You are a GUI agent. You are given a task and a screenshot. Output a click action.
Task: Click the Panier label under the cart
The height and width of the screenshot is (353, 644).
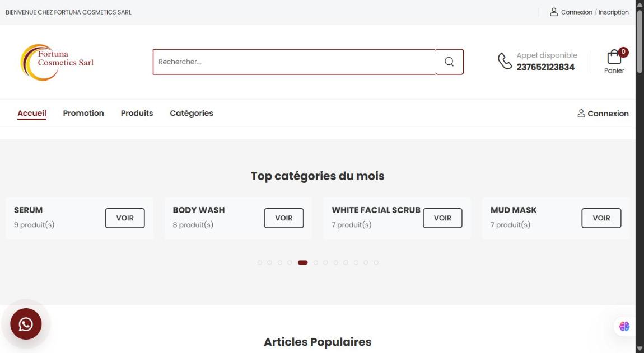(x=614, y=70)
